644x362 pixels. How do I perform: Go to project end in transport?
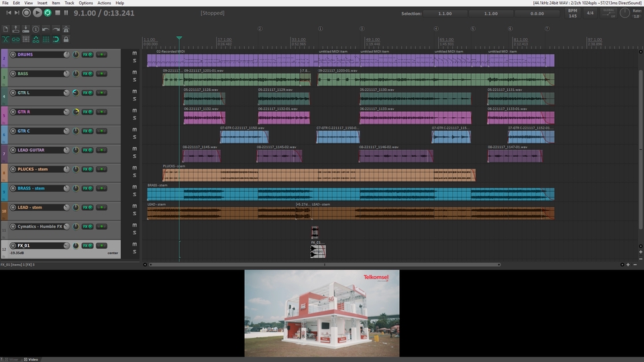coord(17,13)
